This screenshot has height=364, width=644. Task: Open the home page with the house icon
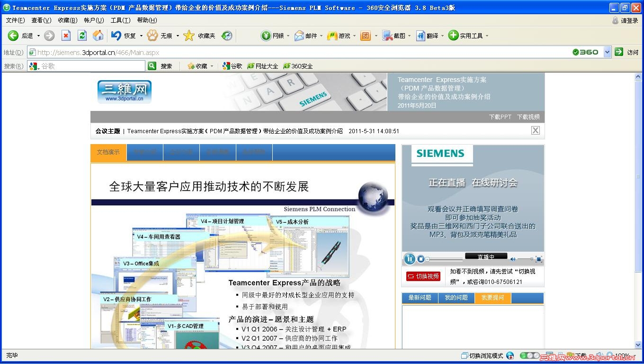pyautogui.click(x=98, y=36)
